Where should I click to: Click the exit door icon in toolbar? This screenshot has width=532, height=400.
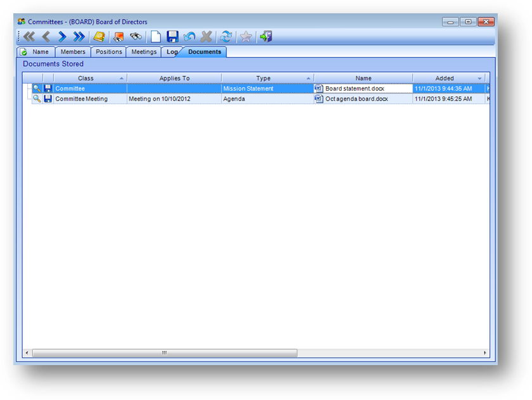pos(266,37)
